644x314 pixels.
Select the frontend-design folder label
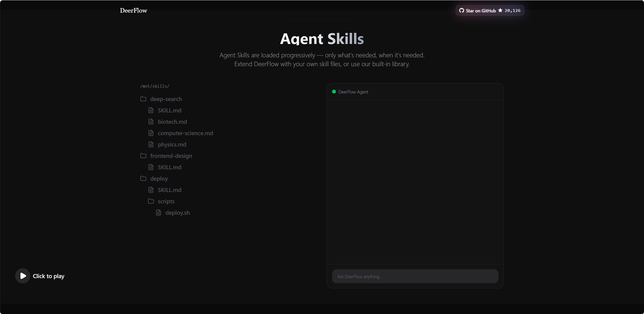171,156
